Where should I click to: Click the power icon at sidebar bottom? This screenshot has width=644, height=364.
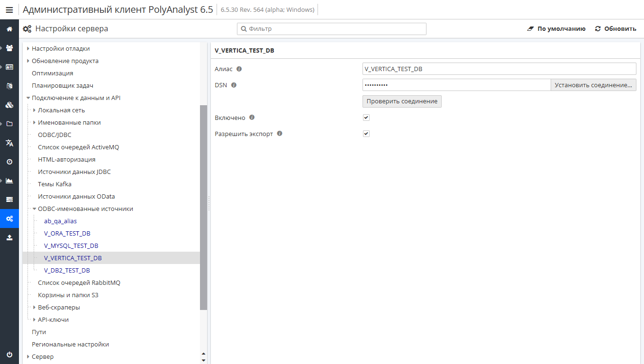tap(9, 355)
